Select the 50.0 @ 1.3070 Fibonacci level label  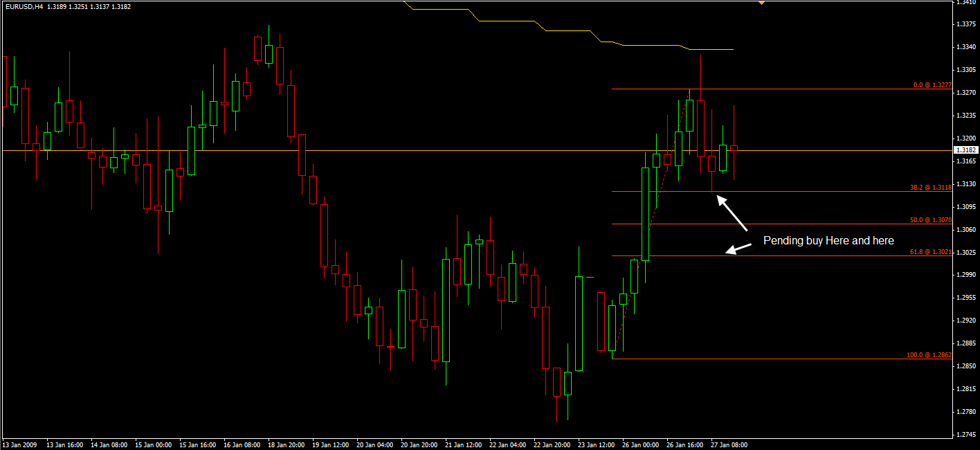(x=932, y=220)
